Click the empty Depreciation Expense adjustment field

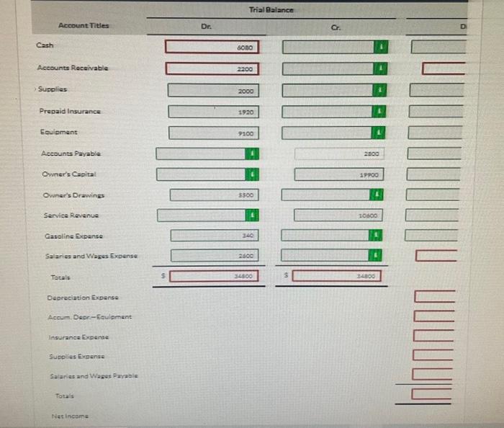[435, 296]
